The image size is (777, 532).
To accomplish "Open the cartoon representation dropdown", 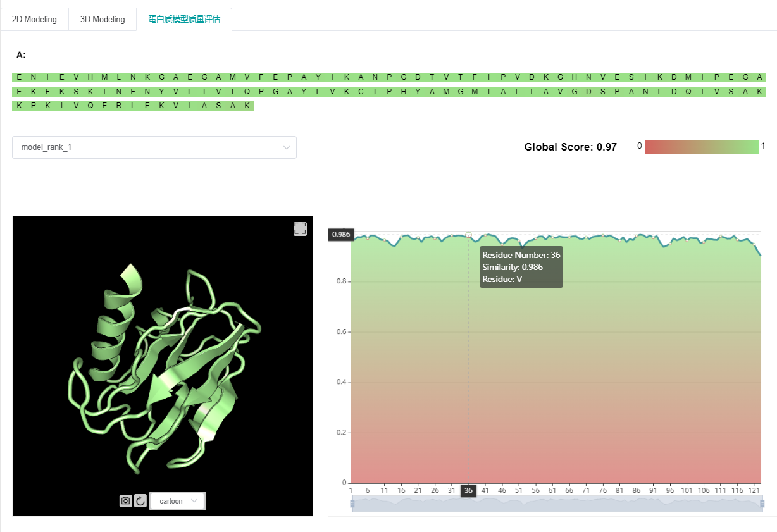I will pyautogui.click(x=178, y=501).
